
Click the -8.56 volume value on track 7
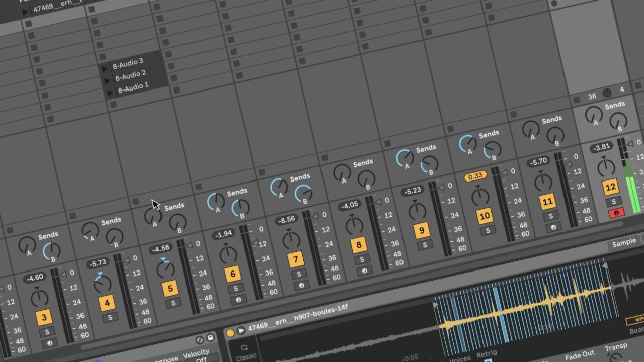click(x=286, y=220)
